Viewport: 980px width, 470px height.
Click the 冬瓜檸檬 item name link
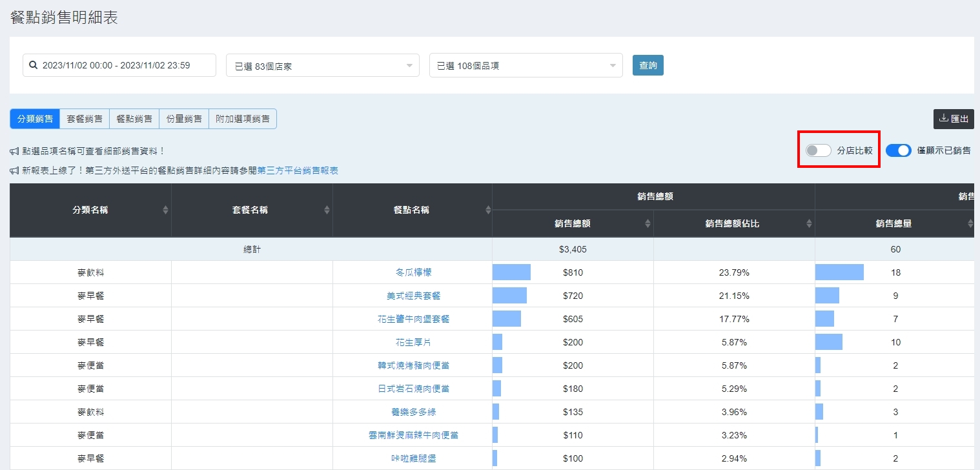[x=413, y=272]
